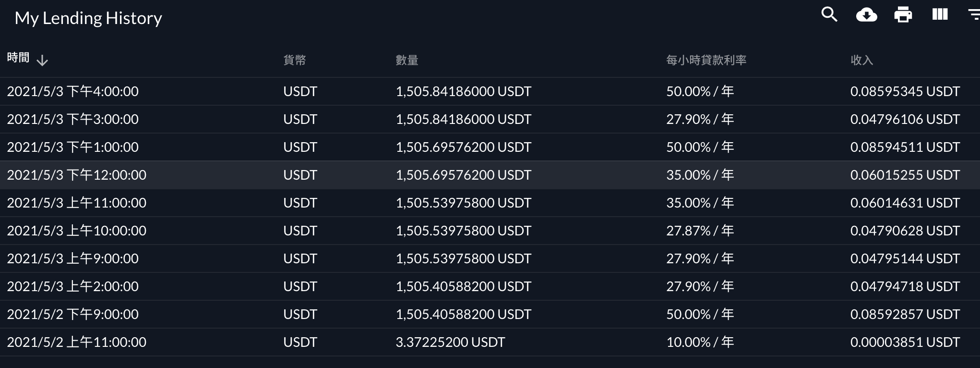980x368 pixels.
Task: Select the 2021/5/3 上午2:00:00 row
Action: coord(490,286)
